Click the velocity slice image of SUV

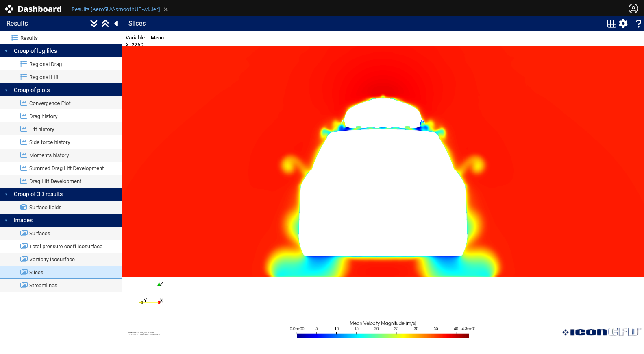pos(383,161)
